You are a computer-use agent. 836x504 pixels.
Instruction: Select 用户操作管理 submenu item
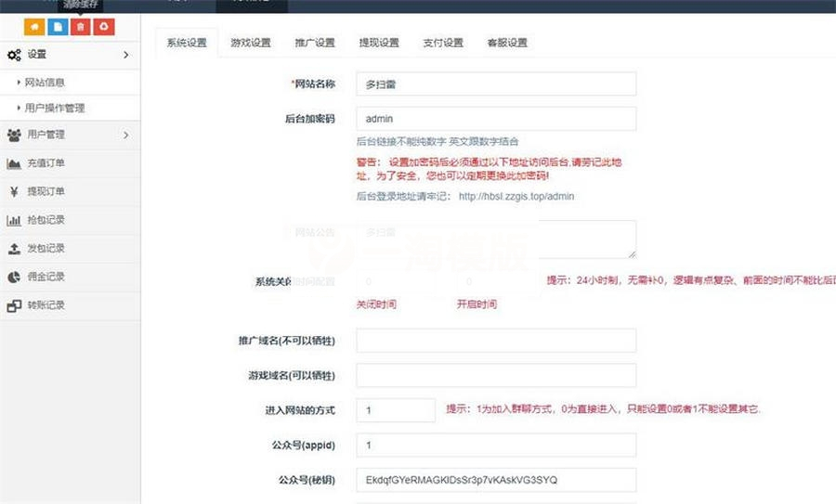[55, 109]
